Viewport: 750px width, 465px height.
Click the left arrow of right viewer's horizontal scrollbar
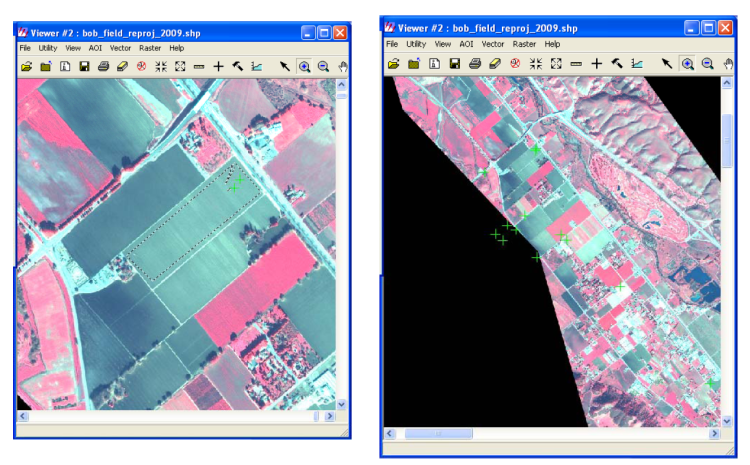[x=390, y=433]
